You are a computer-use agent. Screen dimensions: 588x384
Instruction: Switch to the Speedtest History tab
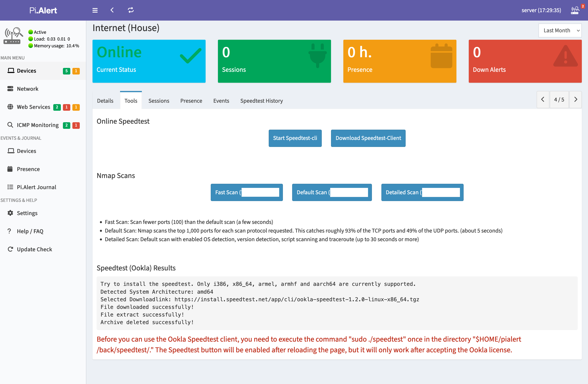[261, 101]
